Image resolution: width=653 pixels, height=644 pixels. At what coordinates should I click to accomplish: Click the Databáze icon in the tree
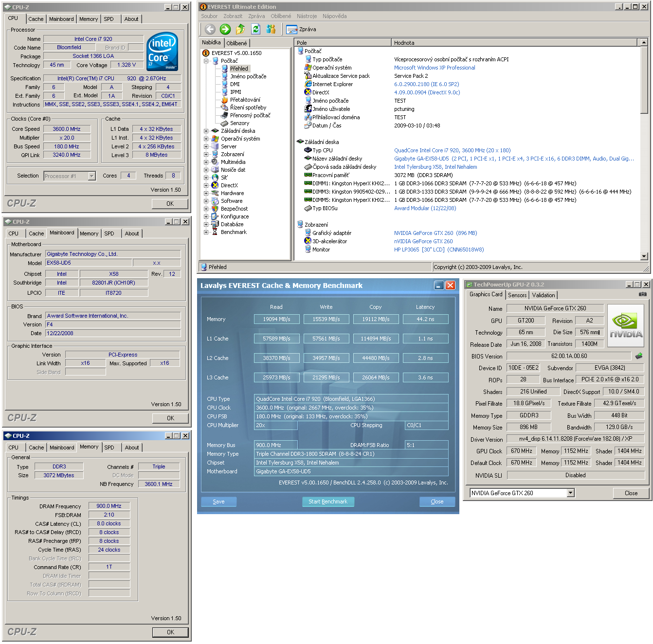215,224
